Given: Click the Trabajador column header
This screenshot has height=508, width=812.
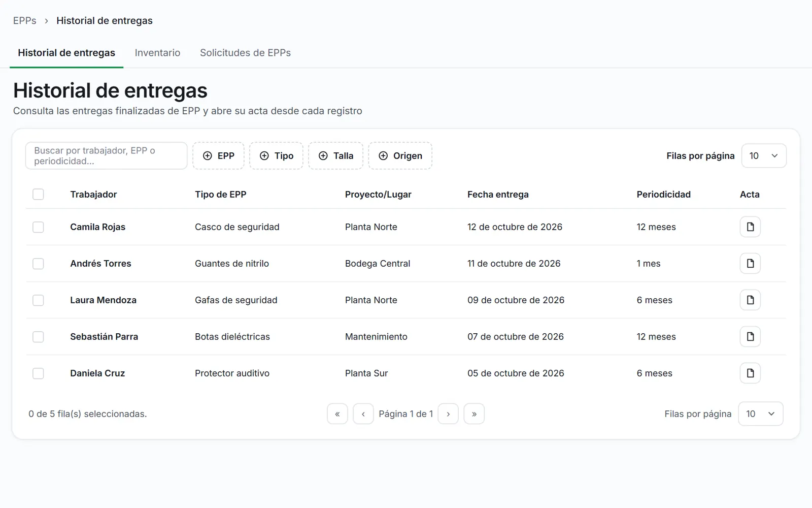Looking at the screenshot, I should 93,194.
